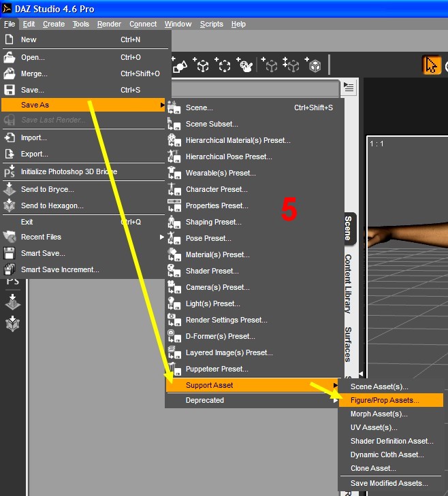Image resolution: width=448 pixels, height=496 pixels.
Task: Click the Ps Photoshop bridge icon in File menu
Action: pyautogui.click(x=9, y=171)
